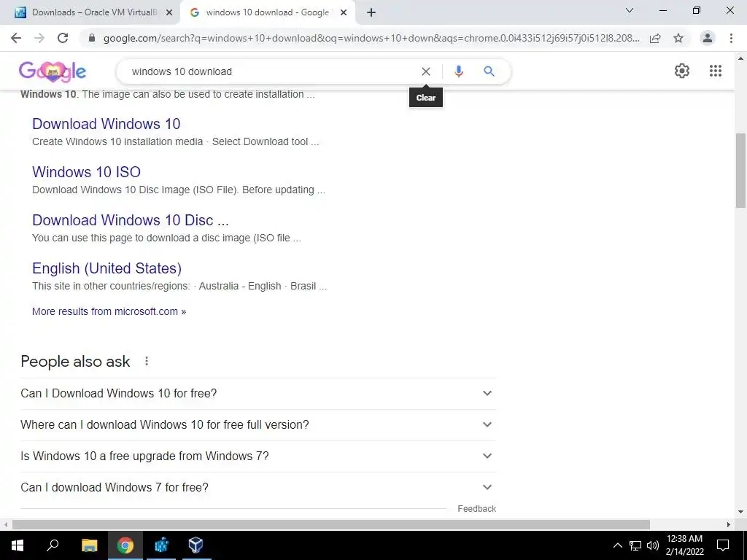
Task: Open taskbar search magnifier
Action: [53, 545]
